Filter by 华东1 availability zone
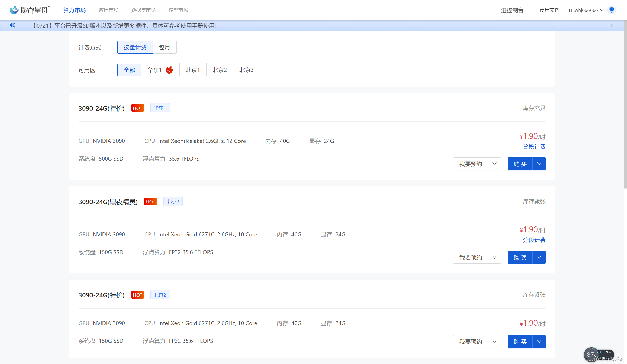This screenshot has height=364, width=627. [160, 70]
